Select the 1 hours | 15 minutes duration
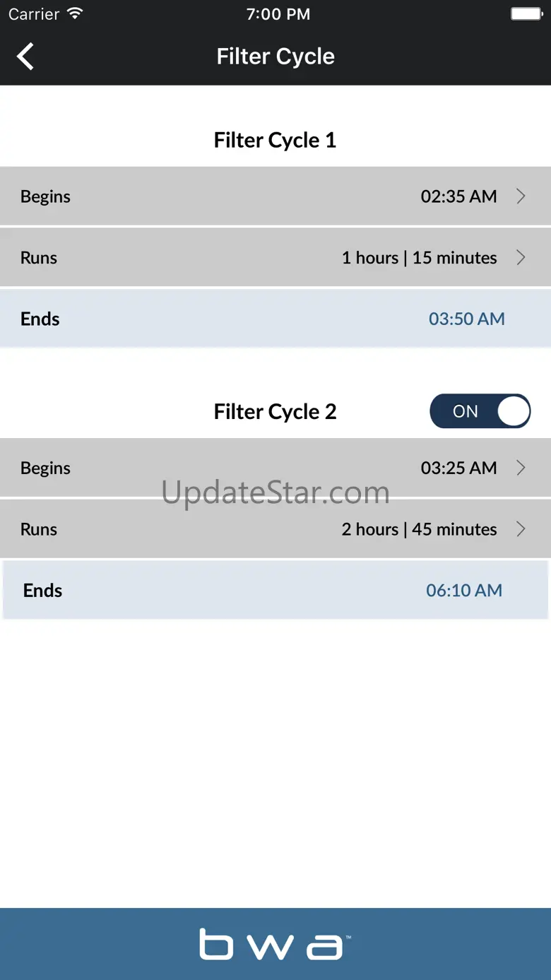This screenshot has width=551, height=980. (419, 258)
